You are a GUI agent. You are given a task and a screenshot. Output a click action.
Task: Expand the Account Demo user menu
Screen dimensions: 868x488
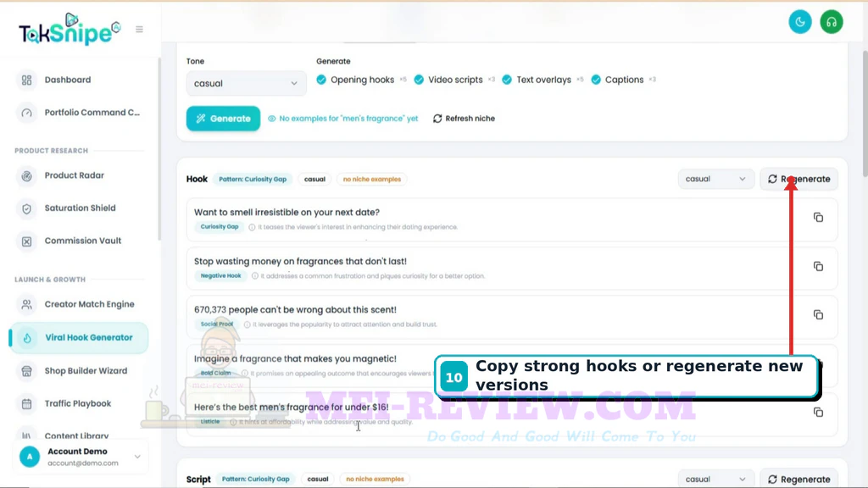click(137, 457)
